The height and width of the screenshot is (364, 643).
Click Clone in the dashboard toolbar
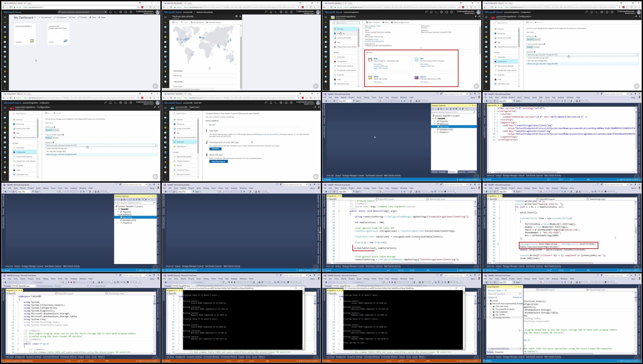pos(93,17)
